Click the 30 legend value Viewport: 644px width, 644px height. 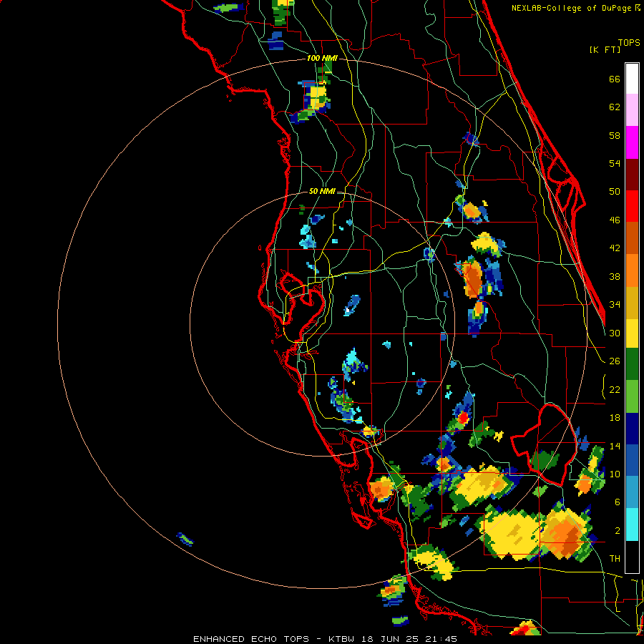click(615, 333)
